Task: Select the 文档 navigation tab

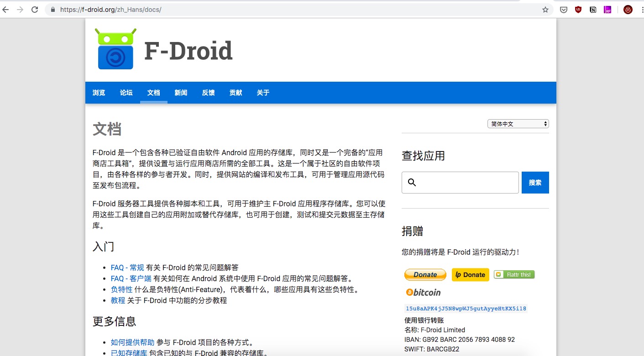Action: click(x=154, y=93)
